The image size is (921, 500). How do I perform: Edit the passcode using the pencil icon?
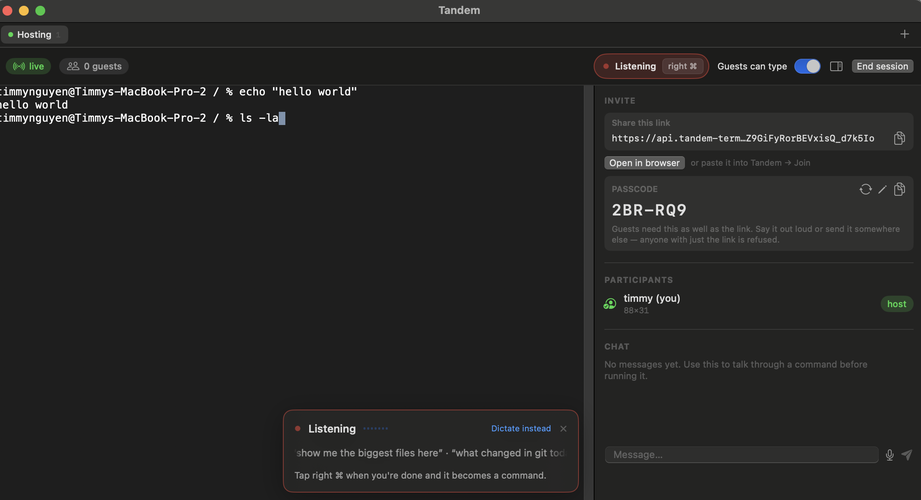(882, 189)
